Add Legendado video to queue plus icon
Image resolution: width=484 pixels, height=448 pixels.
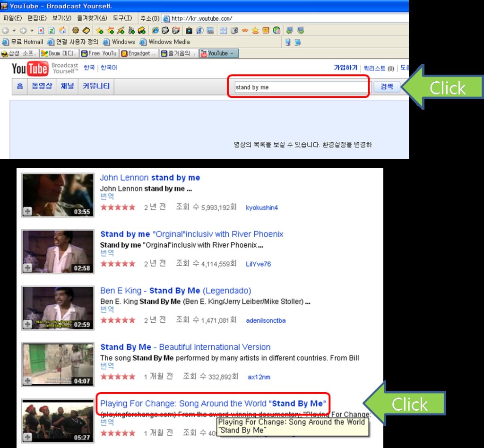click(27, 324)
